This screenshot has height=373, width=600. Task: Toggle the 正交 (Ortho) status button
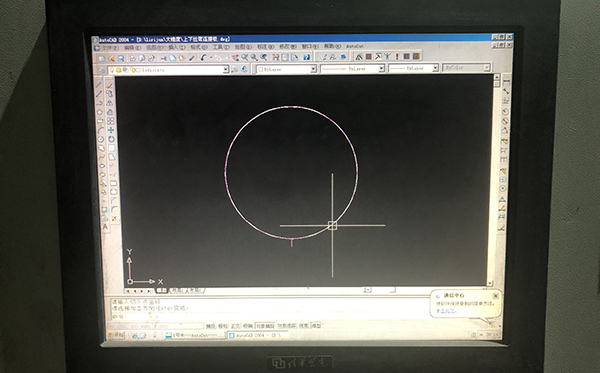(x=235, y=326)
